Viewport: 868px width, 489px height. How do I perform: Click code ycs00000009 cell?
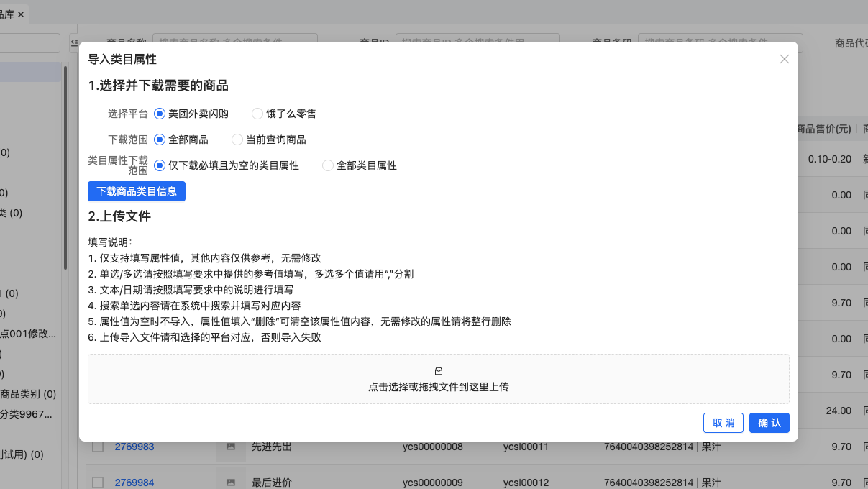(x=433, y=483)
